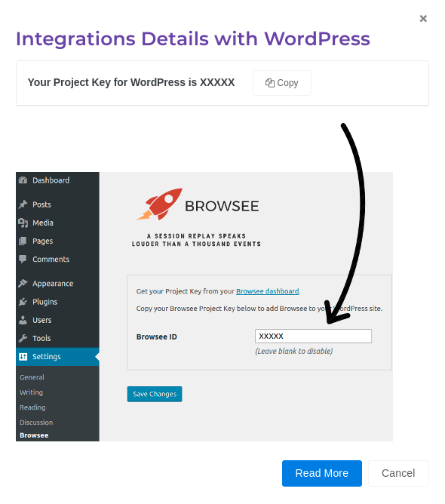This screenshot has height=504, width=445.
Task: Select the Browsee settings submenu item
Action: (x=34, y=435)
